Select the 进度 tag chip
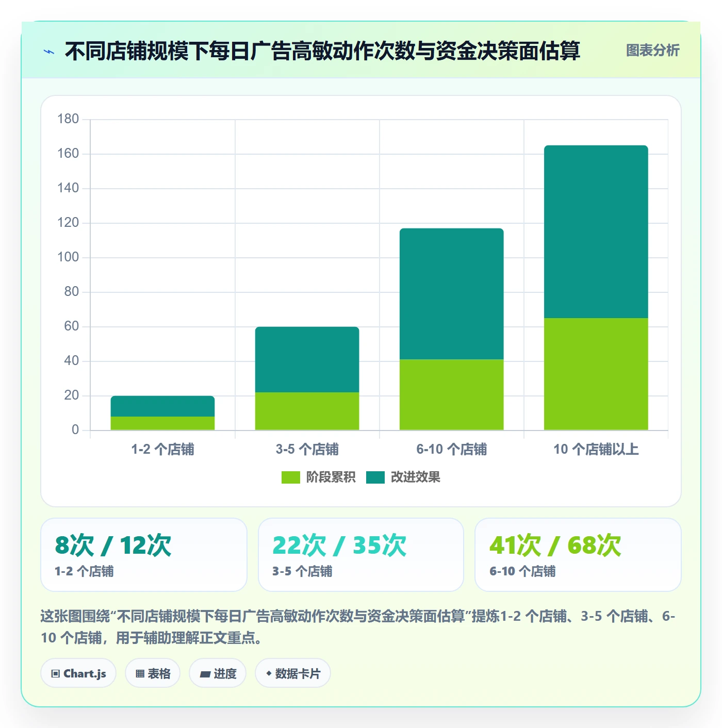Image resolution: width=722 pixels, height=728 pixels. (x=218, y=673)
